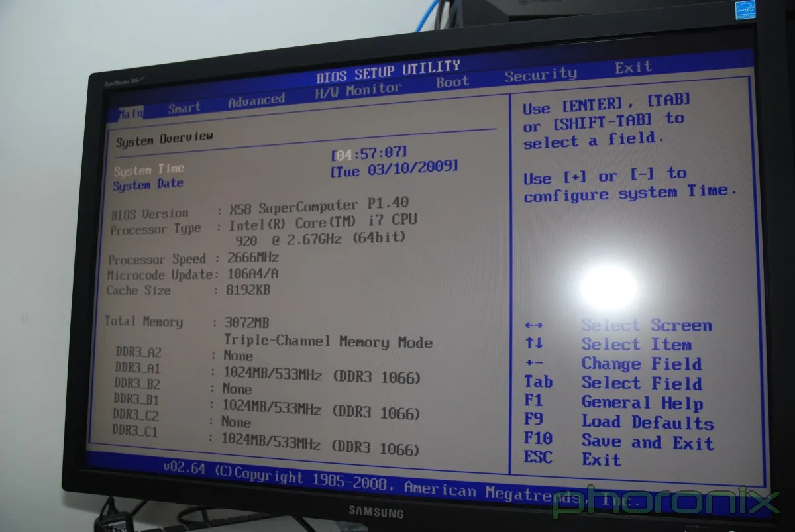Image resolution: width=795 pixels, height=532 pixels.
Task: Switch to the H/W Monitor tab
Action: (358, 91)
